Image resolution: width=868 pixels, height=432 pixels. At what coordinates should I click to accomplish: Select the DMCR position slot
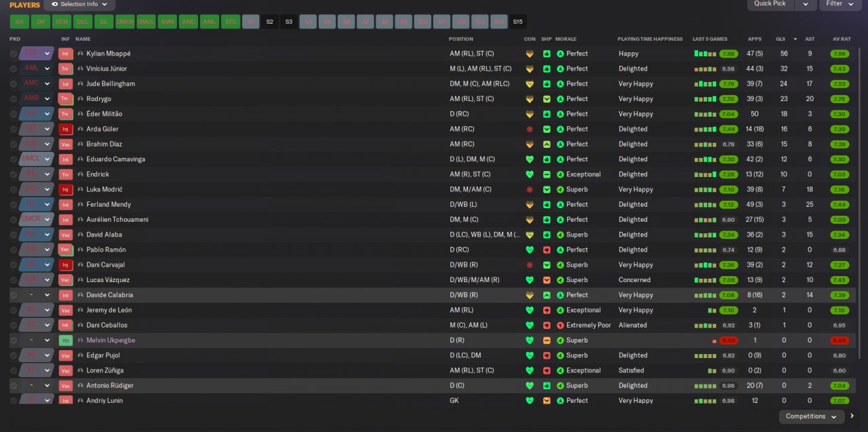click(125, 22)
